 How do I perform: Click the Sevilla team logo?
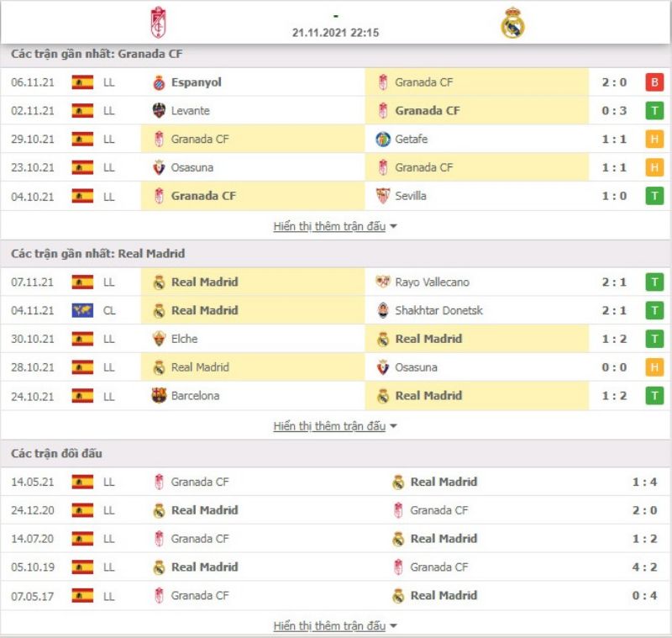[383, 196]
